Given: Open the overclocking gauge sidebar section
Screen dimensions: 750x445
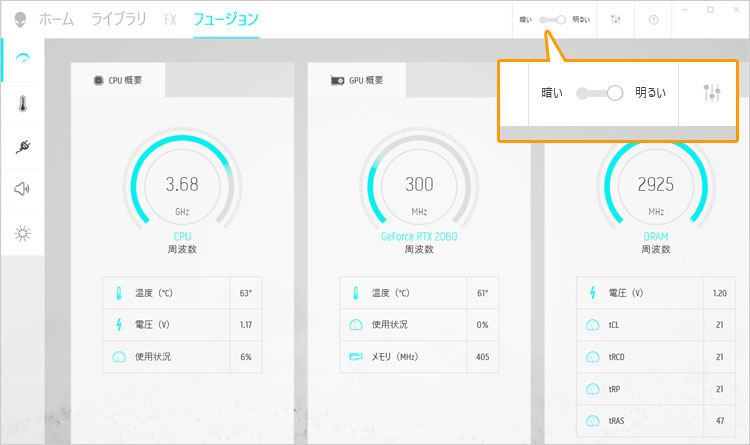Looking at the screenshot, I should pyautogui.click(x=23, y=59).
